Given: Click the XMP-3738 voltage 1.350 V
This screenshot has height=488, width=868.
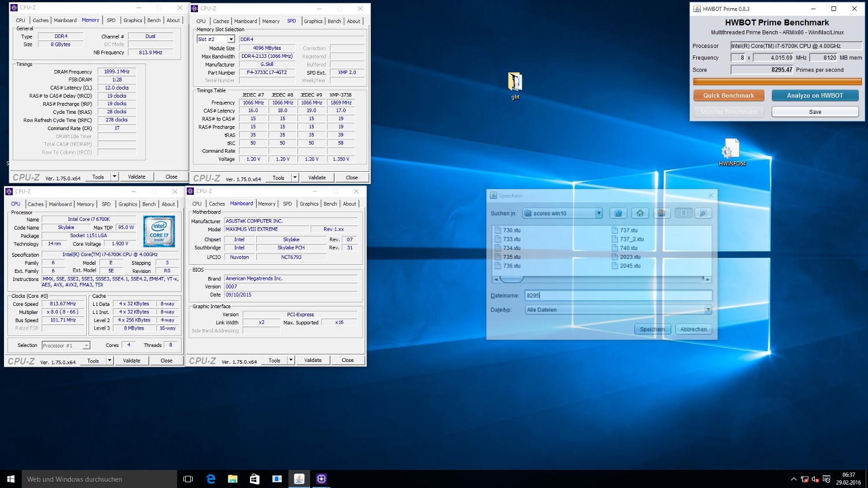Looking at the screenshot, I should pos(341,159).
